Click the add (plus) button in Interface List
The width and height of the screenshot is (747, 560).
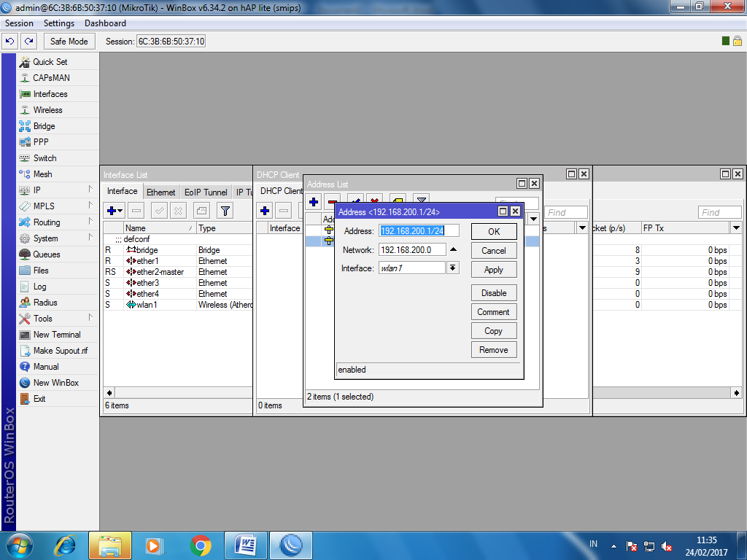[x=115, y=211]
